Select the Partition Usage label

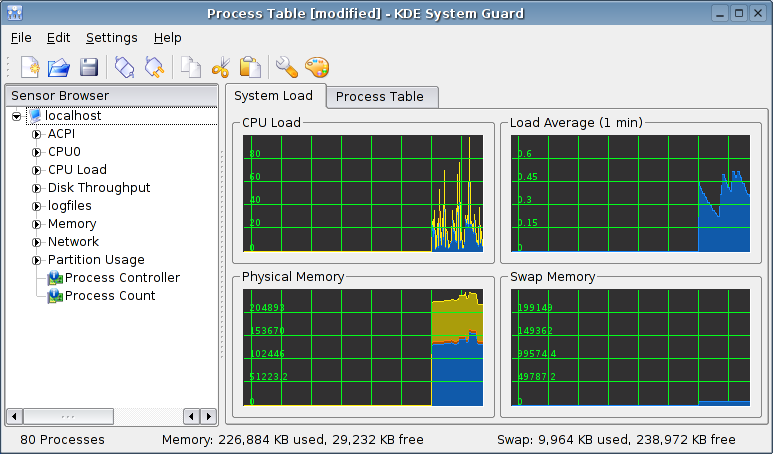[96, 260]
